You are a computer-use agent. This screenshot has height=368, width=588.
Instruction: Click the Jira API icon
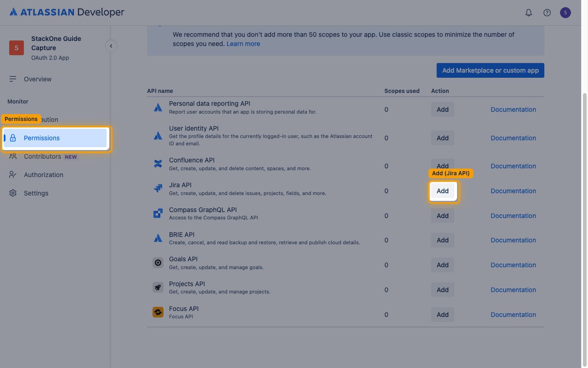point(158,189)
